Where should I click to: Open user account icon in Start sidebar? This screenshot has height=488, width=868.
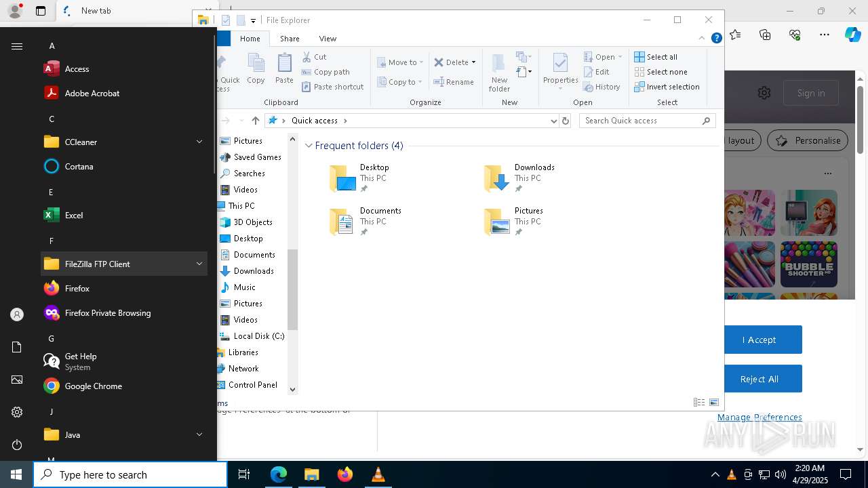point(17,314)
